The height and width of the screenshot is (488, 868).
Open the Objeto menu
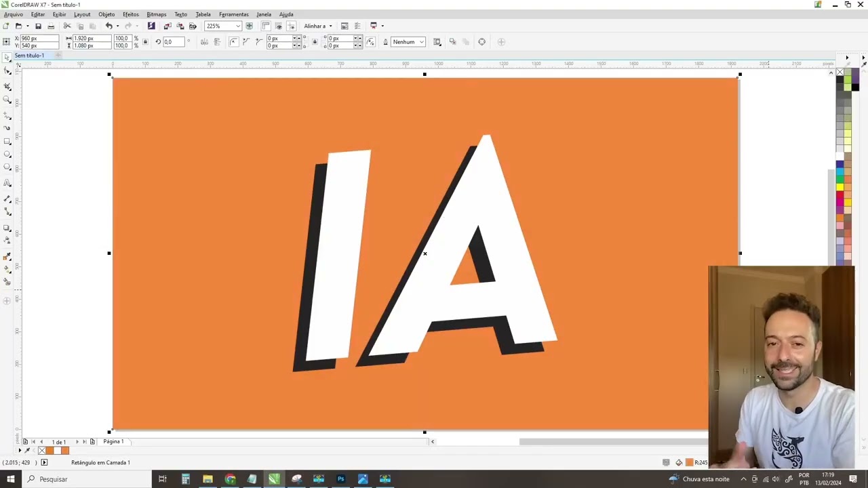click(x=106, y=14)
